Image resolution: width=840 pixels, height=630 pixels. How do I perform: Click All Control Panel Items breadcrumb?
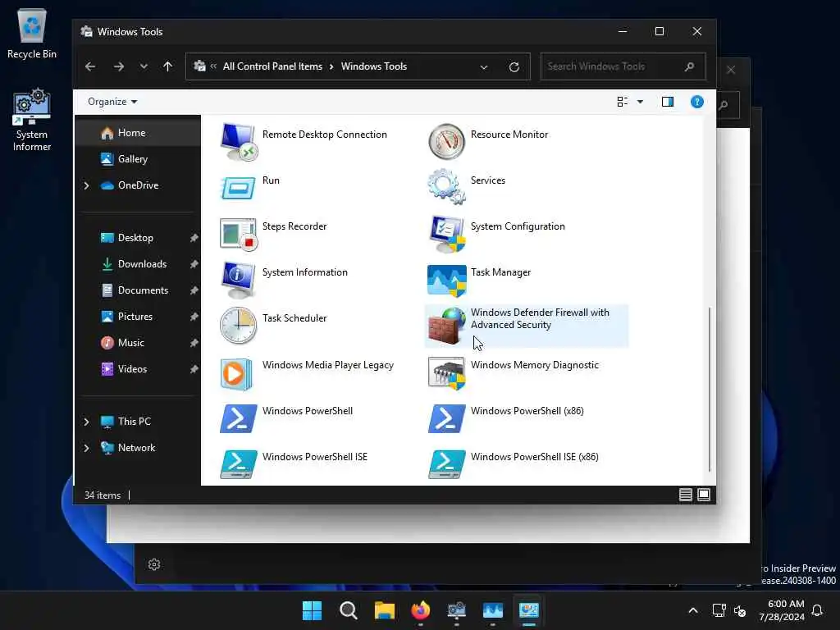point(272,66)
